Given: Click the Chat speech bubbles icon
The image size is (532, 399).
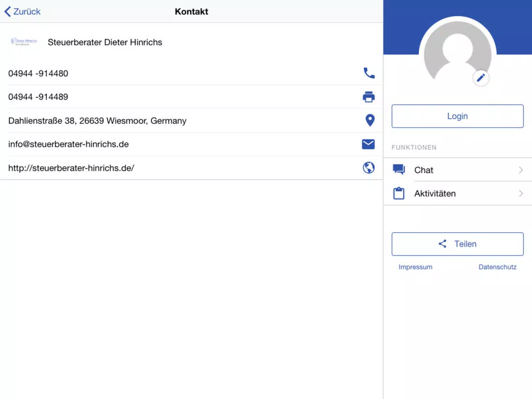Looking at the screenshot, I should click(x=399, y=170).
